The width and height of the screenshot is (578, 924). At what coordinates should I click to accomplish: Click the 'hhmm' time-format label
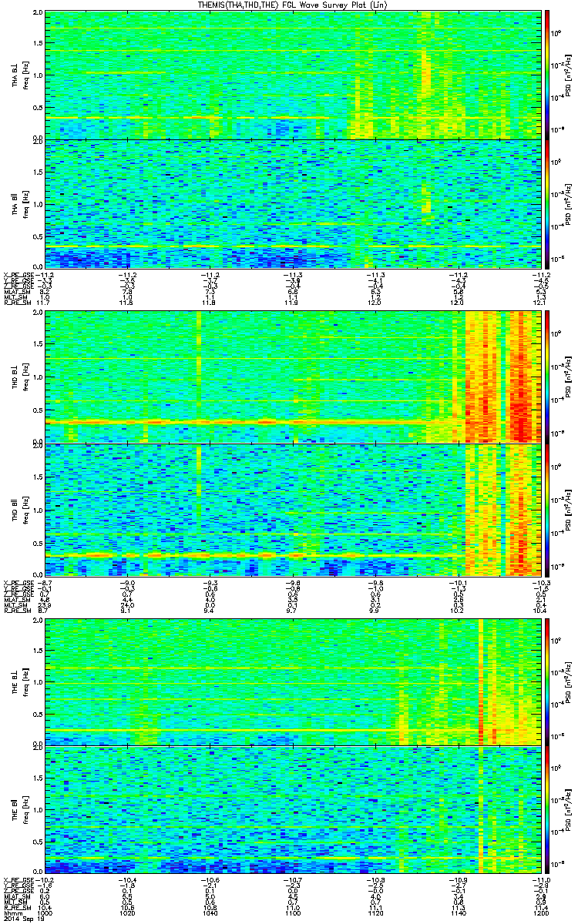pyautogui.click(x=12, y=913)
